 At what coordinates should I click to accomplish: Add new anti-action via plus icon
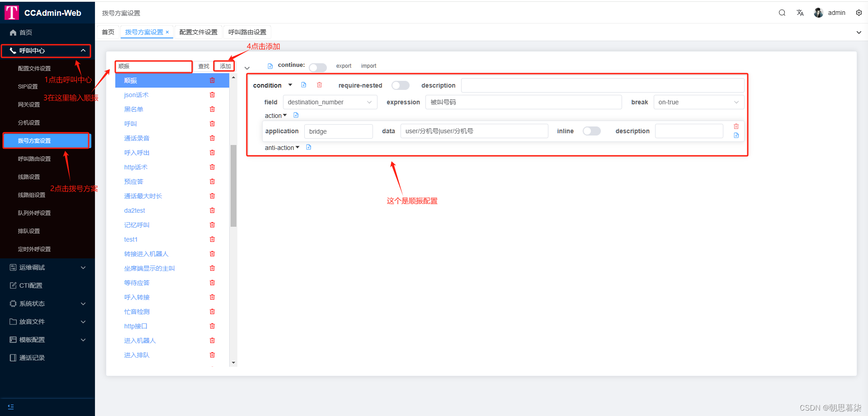[309, 147]
